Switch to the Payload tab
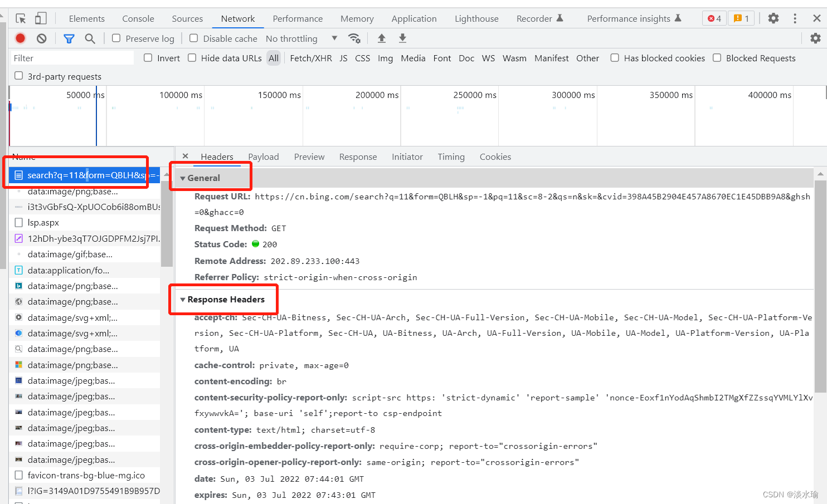 click(x=264, y=157)
